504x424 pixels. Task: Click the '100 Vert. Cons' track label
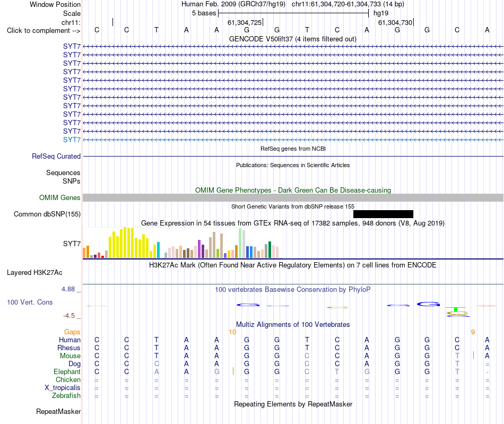pyautogui.click(x=30, y=302)
